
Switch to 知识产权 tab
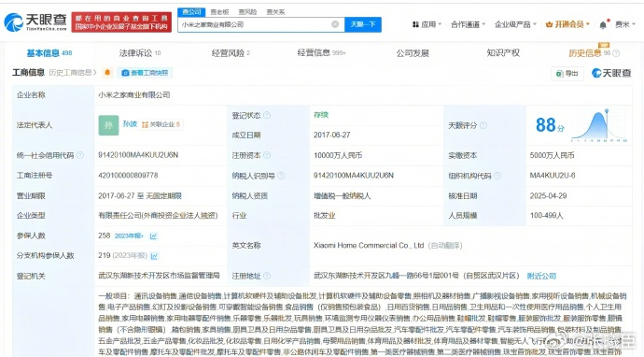tap(503, 53)
